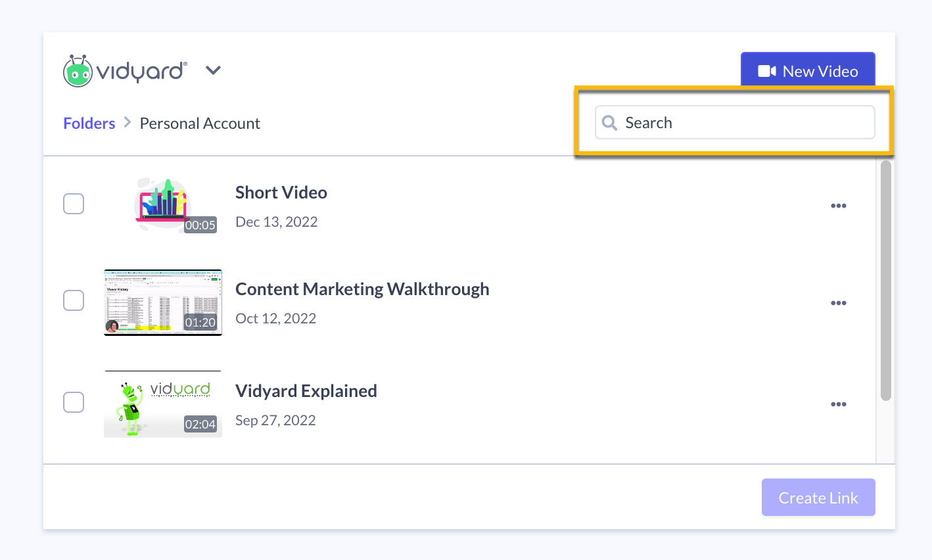The image size is (932, 560).
Task: Check the Content Marketing Walkthrough checkbox
Action: (x=74, y=300)
